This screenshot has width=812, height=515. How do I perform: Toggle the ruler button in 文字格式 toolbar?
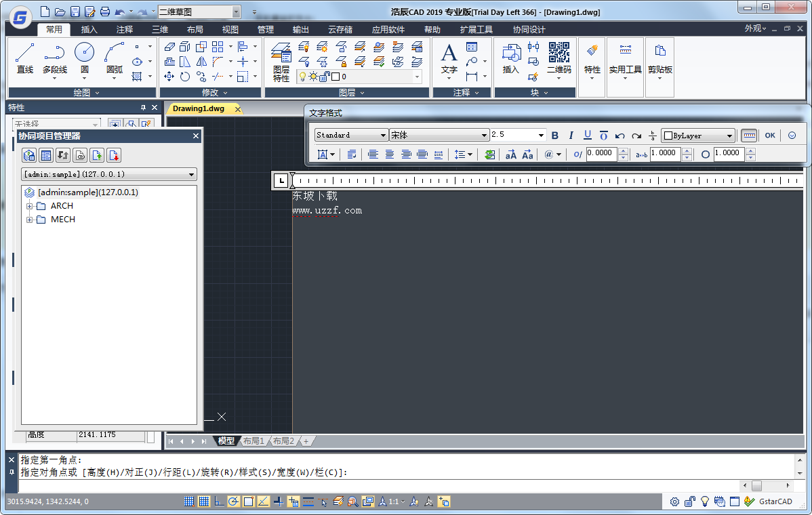(x=749, y=136)
